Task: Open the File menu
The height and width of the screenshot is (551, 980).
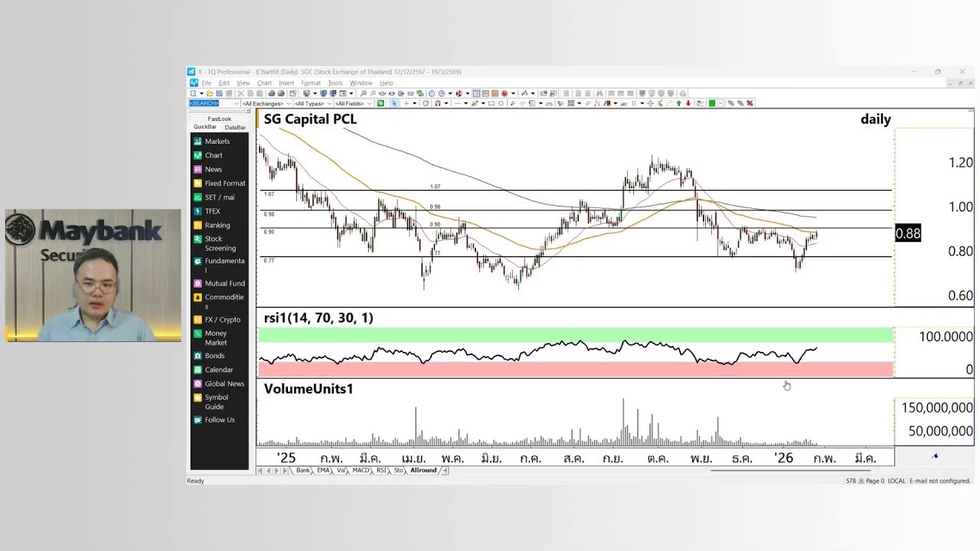Action: 207,83
